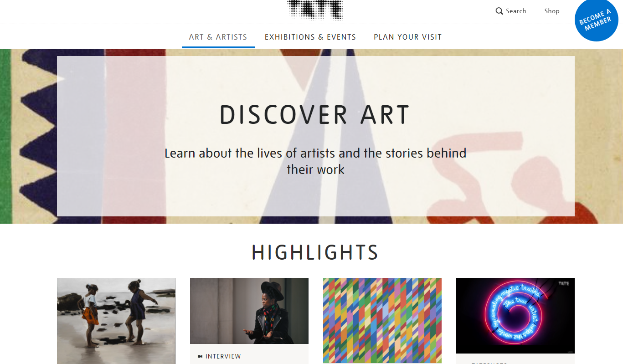Click the magnifying glass search icon
Image resolution: width=623 pixels, height=364 pixels.
tap(499, 11)
